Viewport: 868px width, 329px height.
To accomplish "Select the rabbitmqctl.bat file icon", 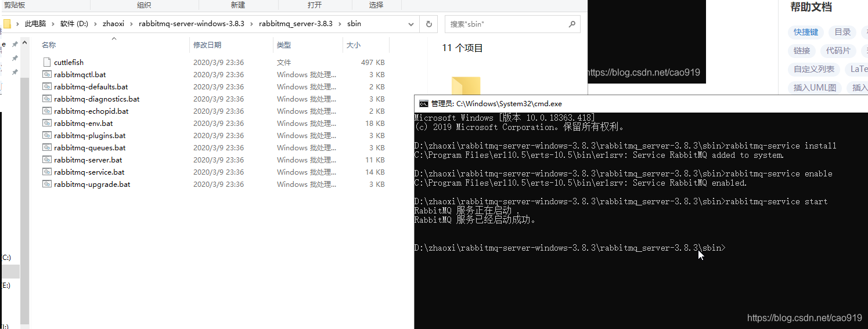I will point(47,74).
